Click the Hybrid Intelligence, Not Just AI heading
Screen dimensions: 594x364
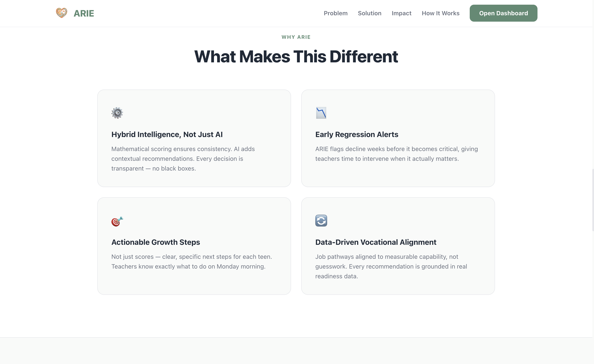pyautogui.click(x=167, y=134)
